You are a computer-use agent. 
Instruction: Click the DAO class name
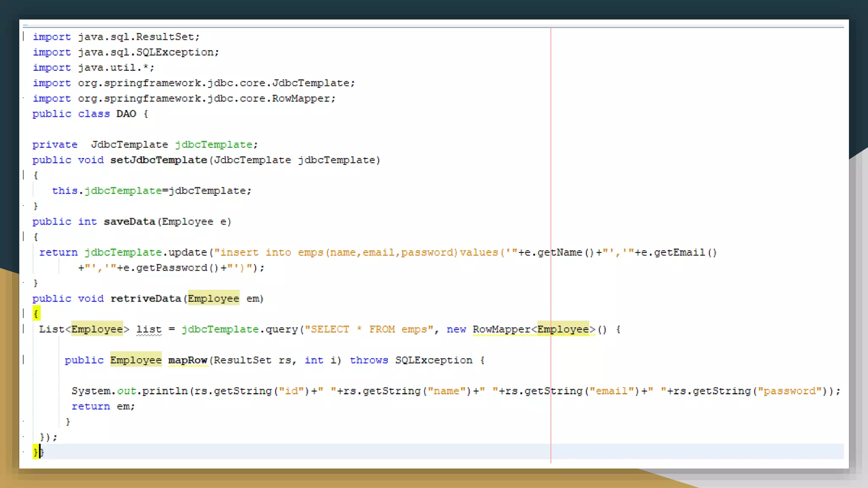click(x=126, y=114)
